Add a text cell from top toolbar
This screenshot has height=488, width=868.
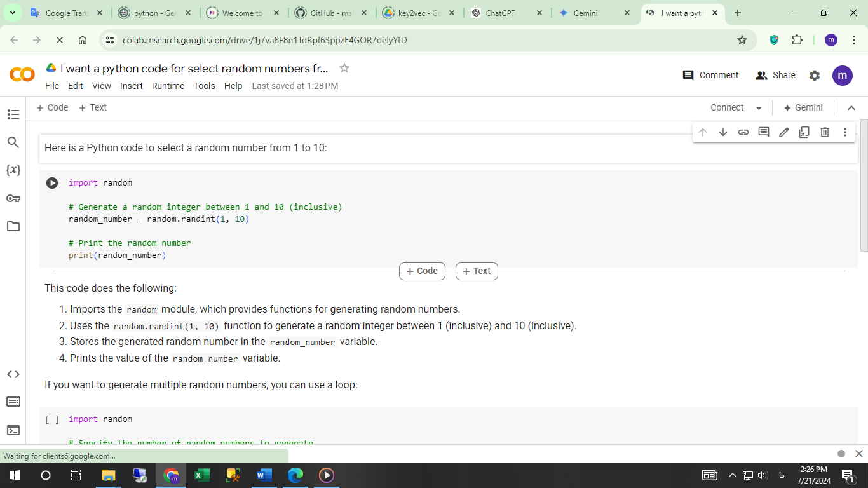click(x=93, y=108)
